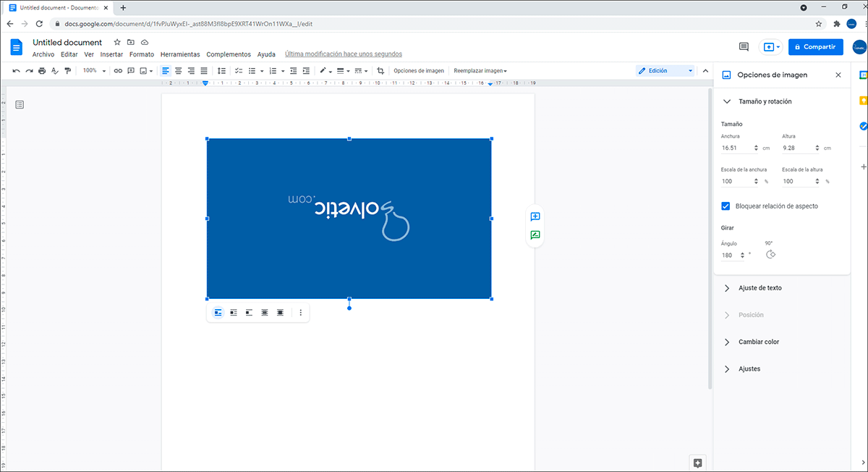Open the Archivo menu
Image resolution: width=868 pixels, height=472 pixels.
coord(43,54)
